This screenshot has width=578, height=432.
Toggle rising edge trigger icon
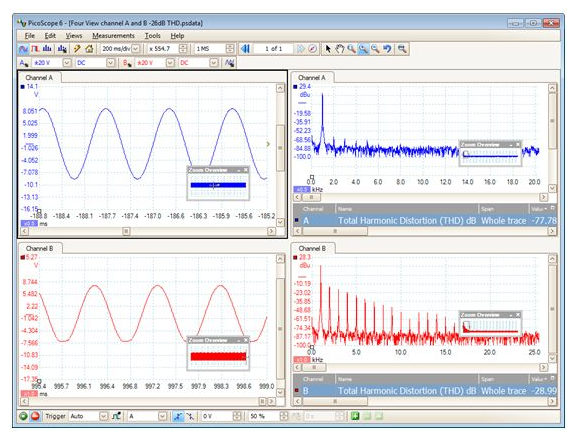pos(178,416)
